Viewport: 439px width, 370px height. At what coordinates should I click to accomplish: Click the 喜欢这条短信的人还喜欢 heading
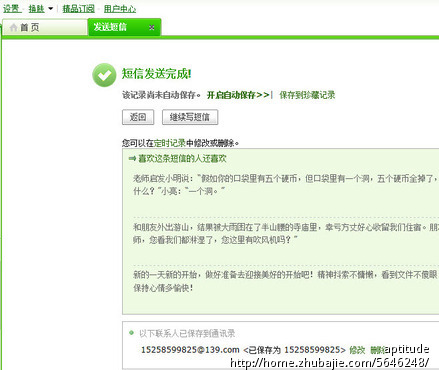click(x=182, y=159)
